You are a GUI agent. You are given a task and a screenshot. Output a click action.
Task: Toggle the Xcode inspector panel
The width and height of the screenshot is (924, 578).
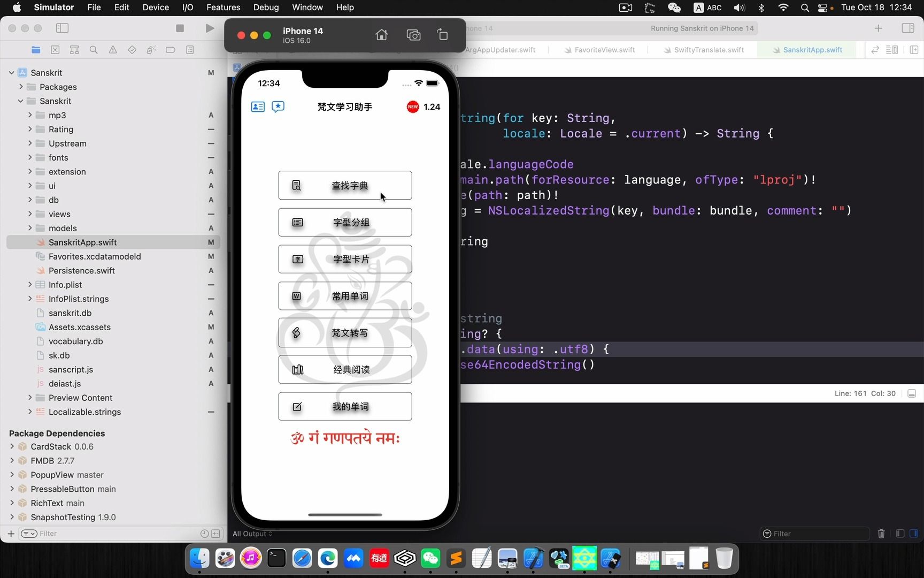pos(908,28)
